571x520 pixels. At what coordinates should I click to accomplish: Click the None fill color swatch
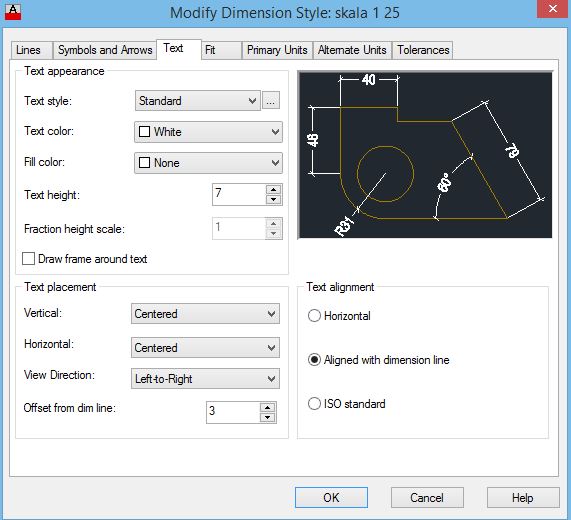pos(145,163)
